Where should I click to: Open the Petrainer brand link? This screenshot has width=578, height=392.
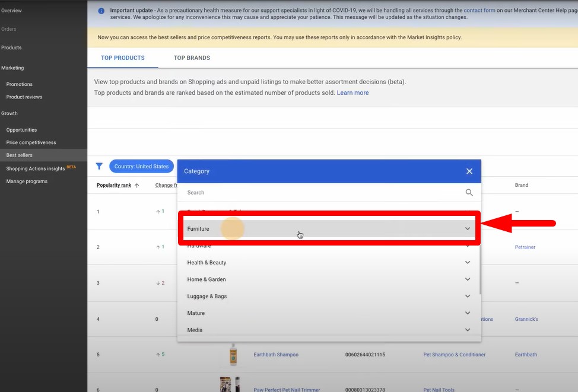(525, 247)
